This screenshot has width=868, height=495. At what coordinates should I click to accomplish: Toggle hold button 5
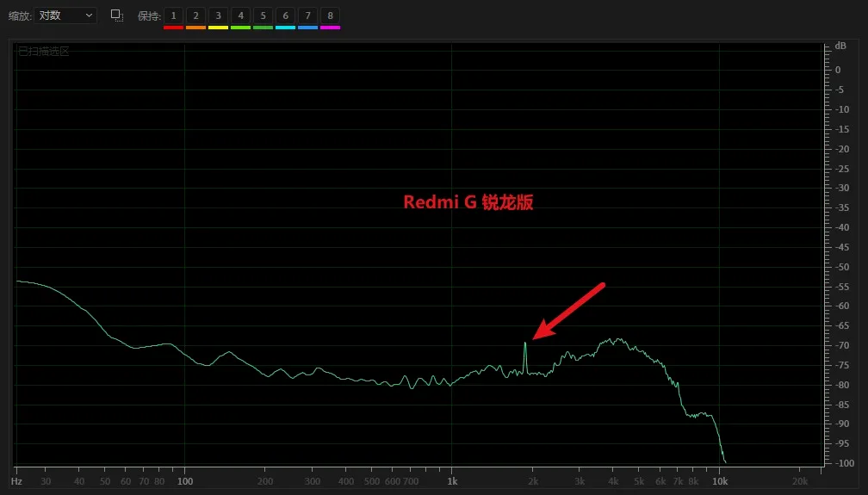[263, 15]
